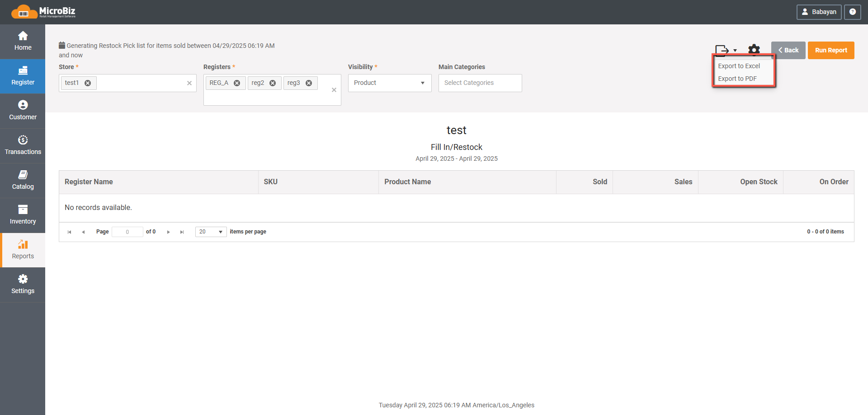Go to last page of results
The width and height of the screenshot is (868, 415).
tap(182, 232)
